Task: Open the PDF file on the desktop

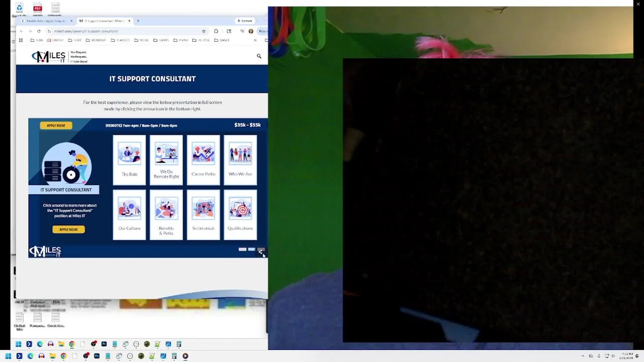Action: (38, 9)
